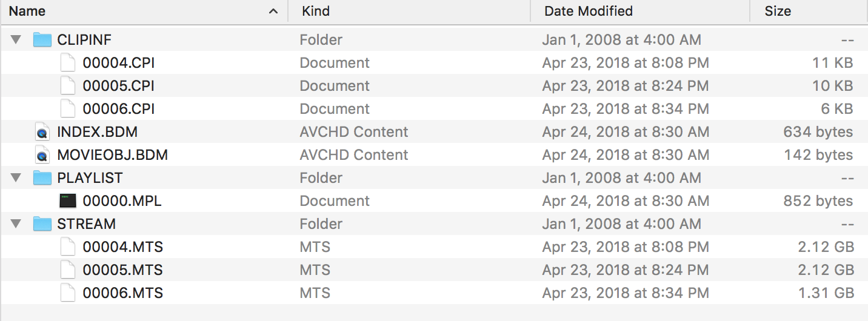Select the 00005.MTS file row
868x321 pixels.
[x=434, y=270]
